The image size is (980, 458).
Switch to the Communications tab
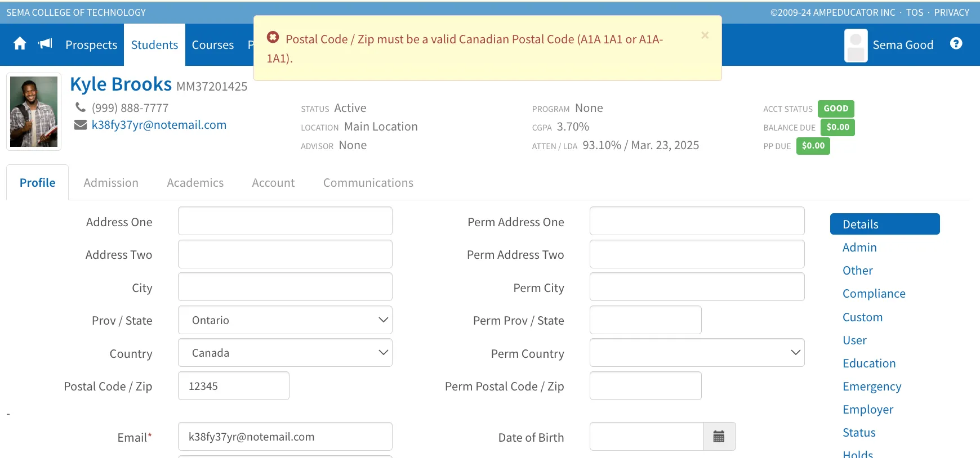(368, 183)
